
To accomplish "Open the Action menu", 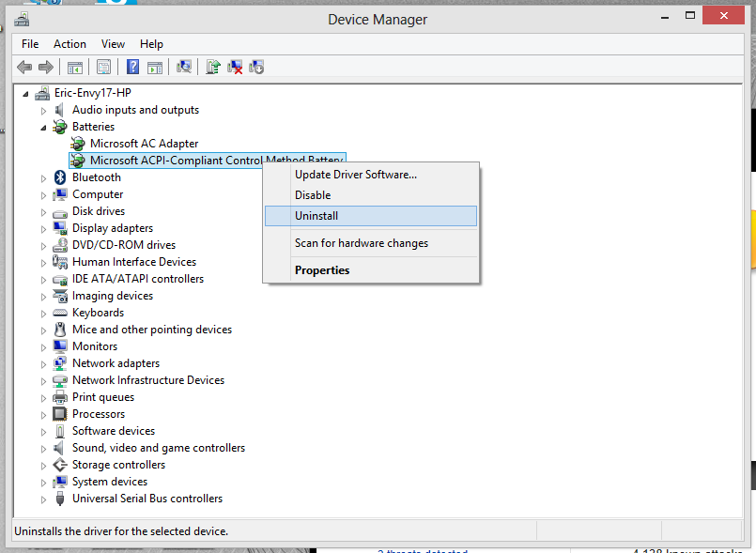I will [x=69, y=44].
